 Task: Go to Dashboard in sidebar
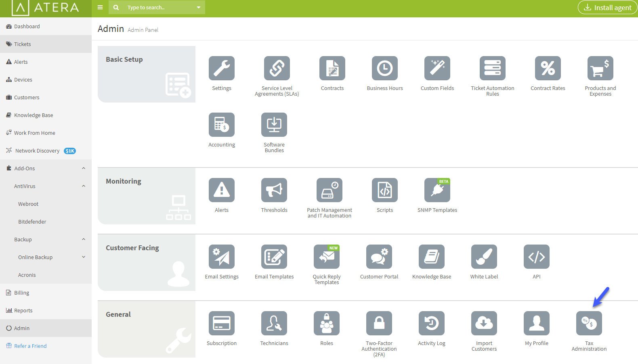click(x=46, y=26)
